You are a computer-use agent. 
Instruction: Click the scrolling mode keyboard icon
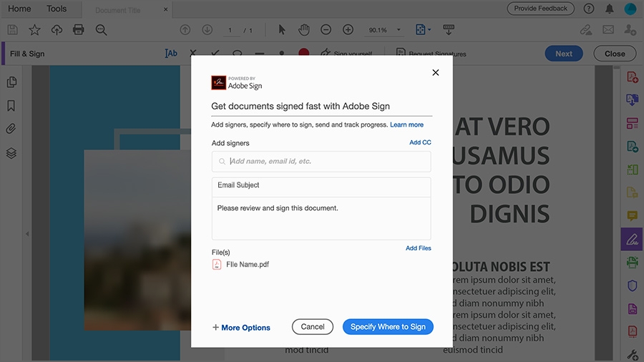(449, 29)
